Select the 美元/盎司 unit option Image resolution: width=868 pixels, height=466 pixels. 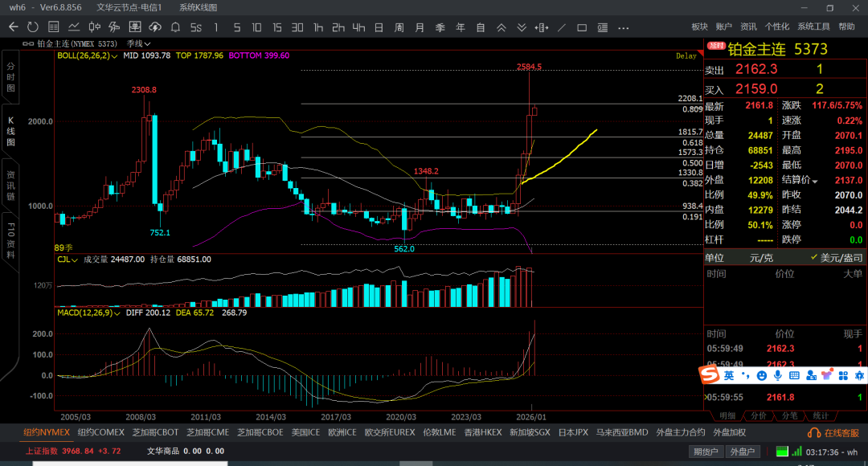836,258
